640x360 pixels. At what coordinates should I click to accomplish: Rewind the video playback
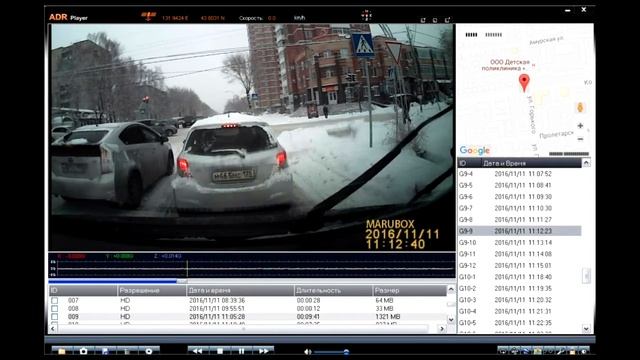tap(198, 351)
